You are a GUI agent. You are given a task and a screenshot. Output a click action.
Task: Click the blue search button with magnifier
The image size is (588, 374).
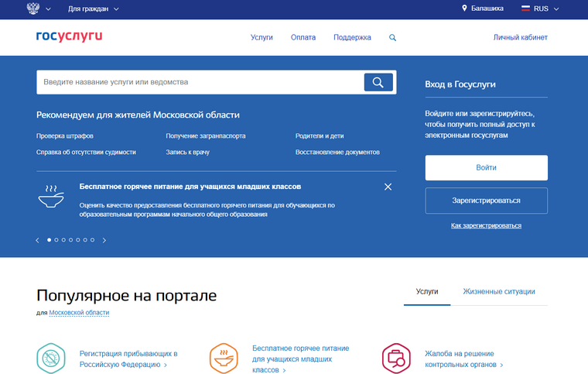[x=378, y=82]
